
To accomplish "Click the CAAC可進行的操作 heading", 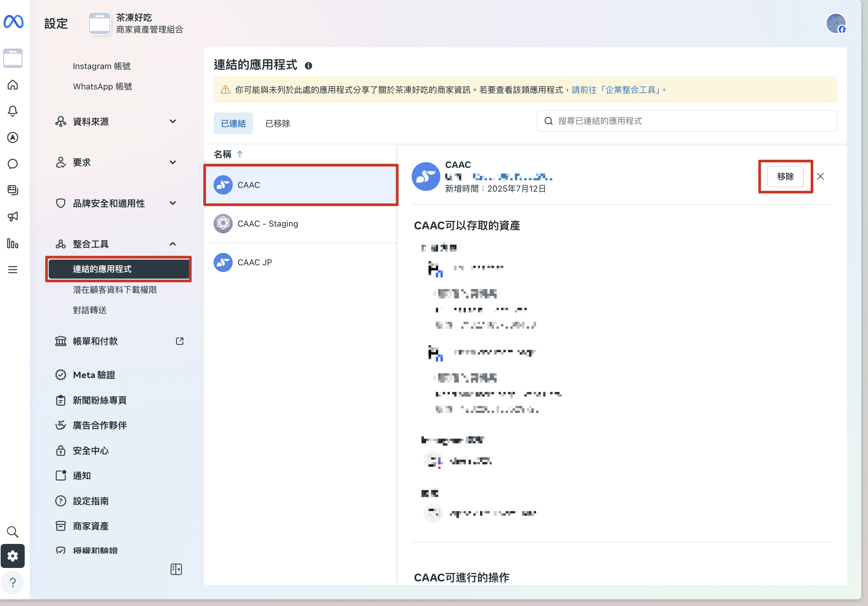I will [x=462, y=577].
